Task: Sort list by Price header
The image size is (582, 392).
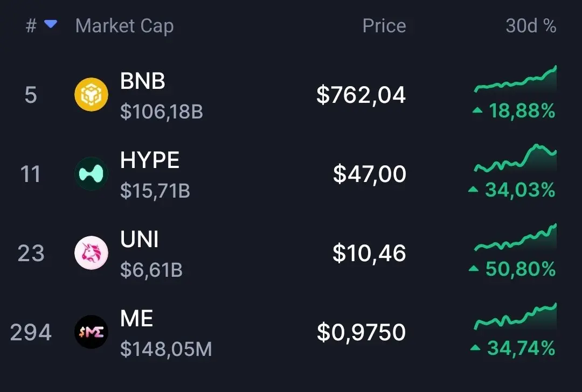Action: pyautogui.click(x=384, y=26)
